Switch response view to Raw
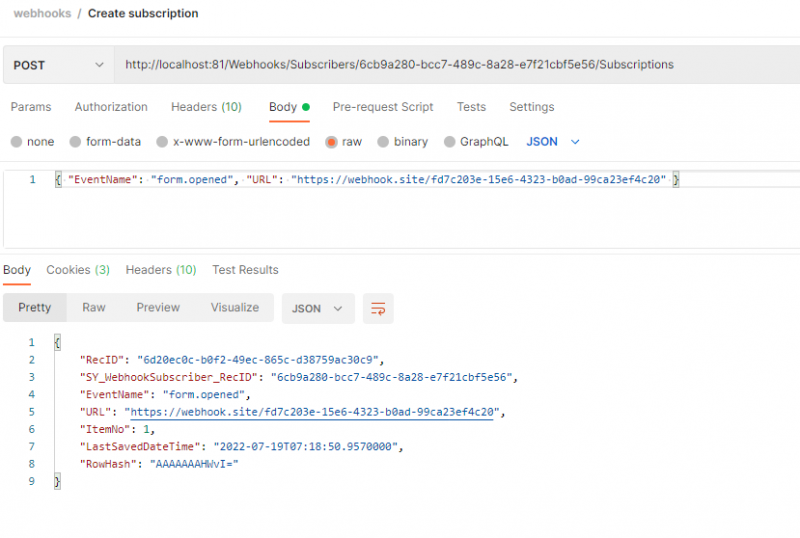 pos(94,308)
